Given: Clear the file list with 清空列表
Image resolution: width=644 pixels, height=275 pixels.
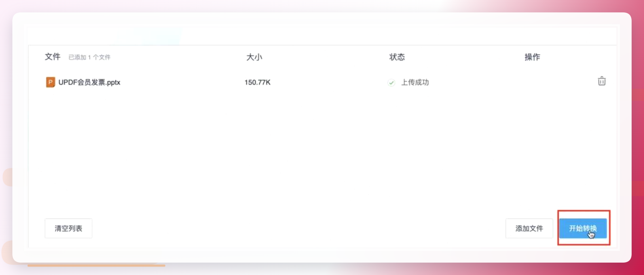Looking at the screenshot, I should click(x=68, y=228).
